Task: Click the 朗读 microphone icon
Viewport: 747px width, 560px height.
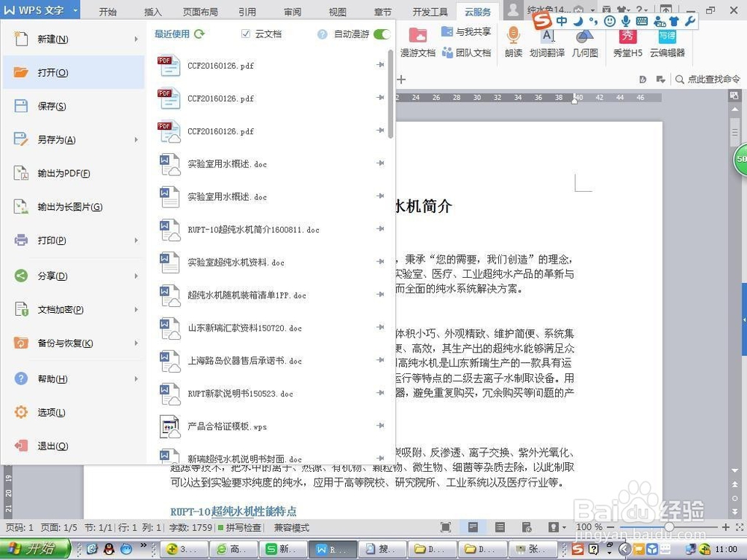Action: coord(513,35)
